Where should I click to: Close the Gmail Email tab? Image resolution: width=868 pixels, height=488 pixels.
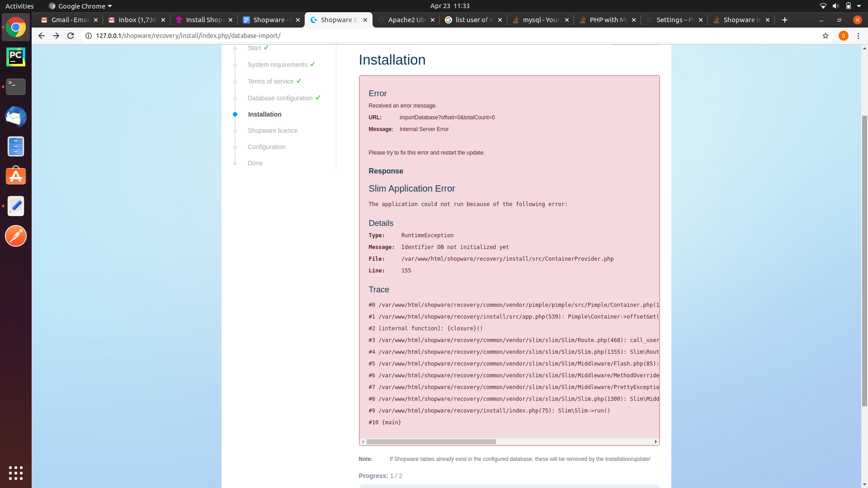[x=96, y=20]
